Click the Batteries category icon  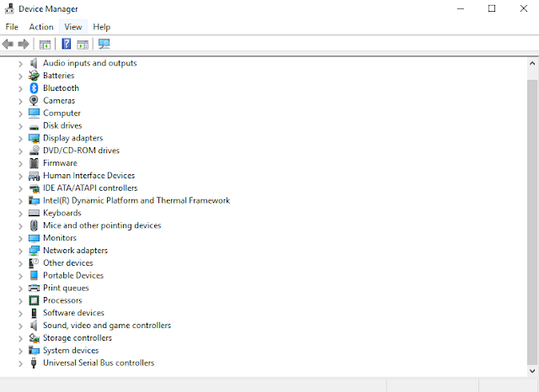[x=34, y=76]
